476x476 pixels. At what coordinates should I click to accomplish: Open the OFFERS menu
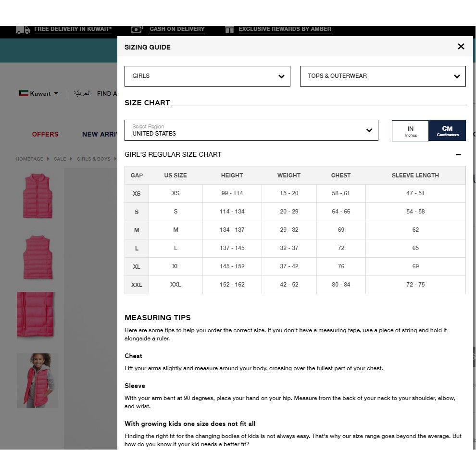[45, 134]
